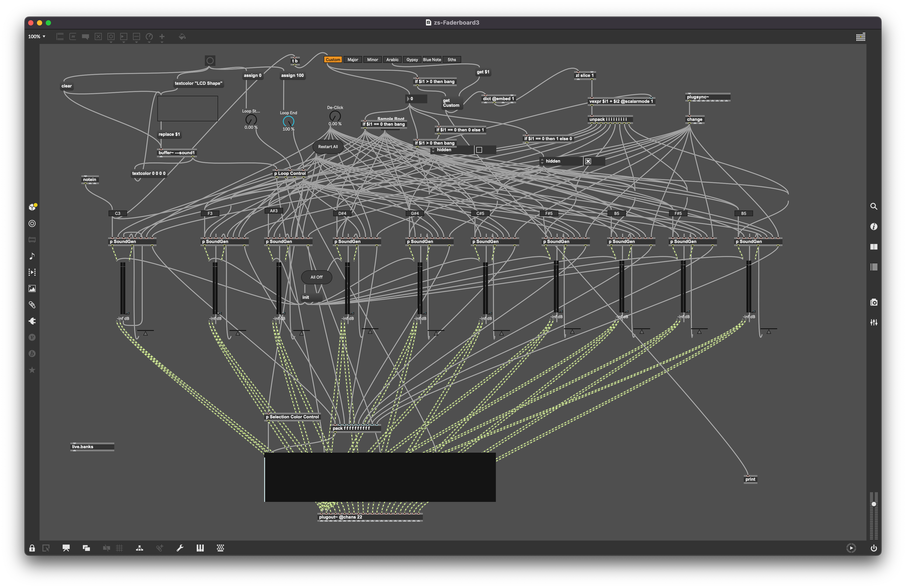Click the lock patcher icon
Screen dimensions: 906x588
pos(32,548)
